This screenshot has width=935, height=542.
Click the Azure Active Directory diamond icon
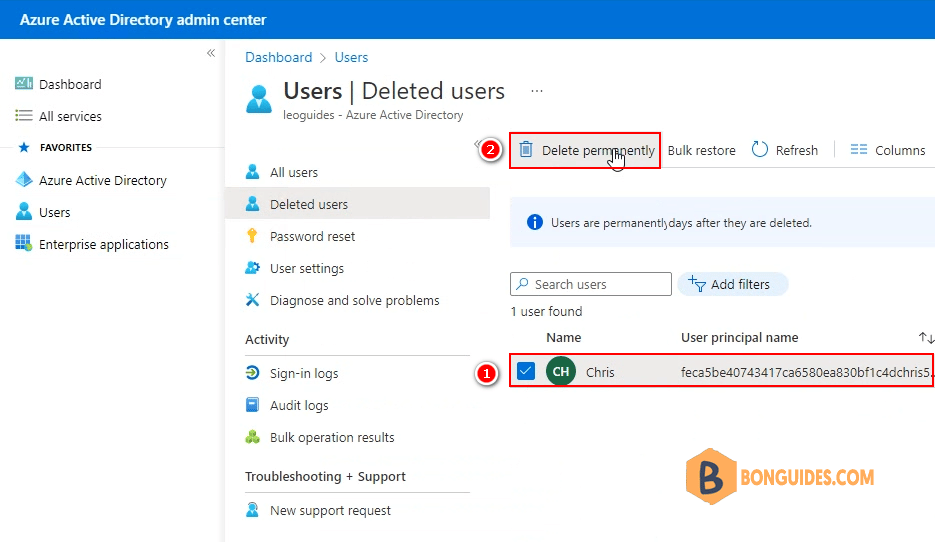(x=24, y=179)
